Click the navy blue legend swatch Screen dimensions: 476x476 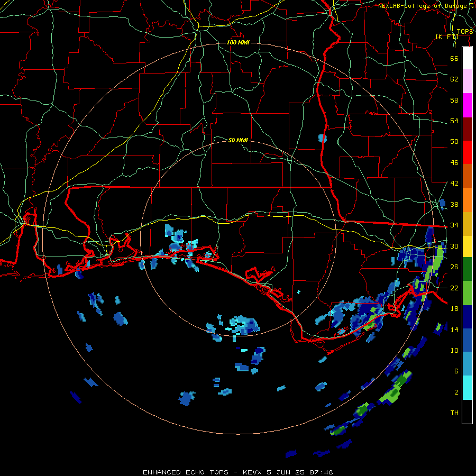pos(467,317)
